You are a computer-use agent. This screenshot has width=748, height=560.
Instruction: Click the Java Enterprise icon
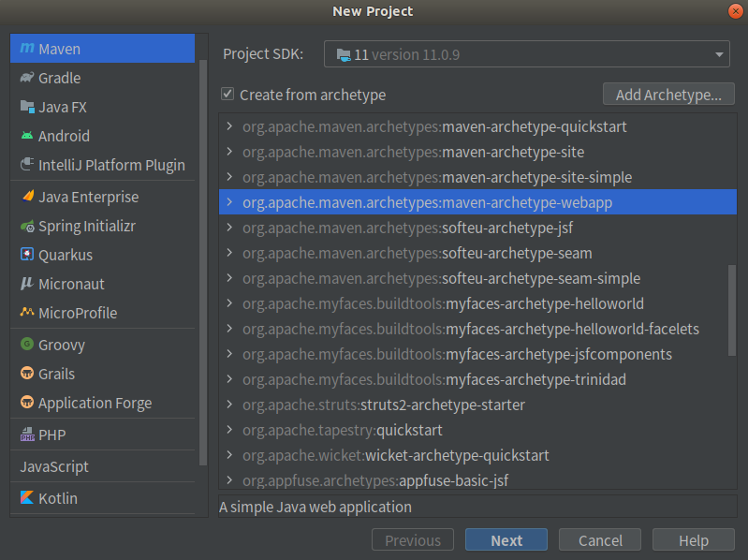click(x=28, y=196)
